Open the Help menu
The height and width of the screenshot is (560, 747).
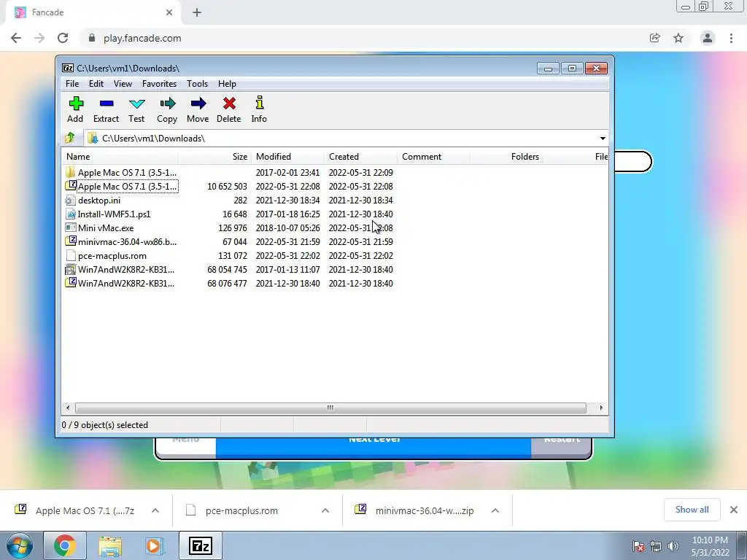228,84
